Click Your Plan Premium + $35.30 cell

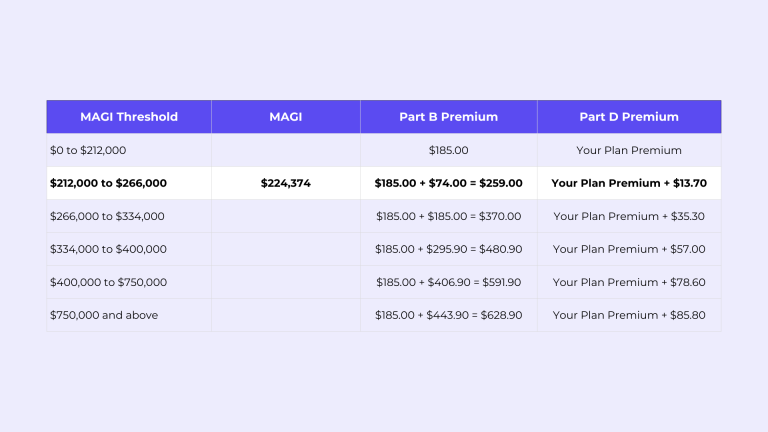[x=629, y=216]
